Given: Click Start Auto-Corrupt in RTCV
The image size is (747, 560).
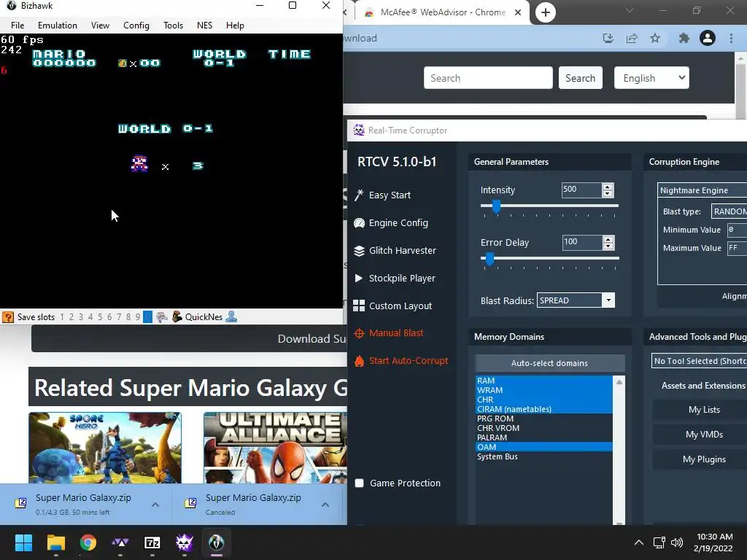Looking at the screenshot, I should click(401, 361).
